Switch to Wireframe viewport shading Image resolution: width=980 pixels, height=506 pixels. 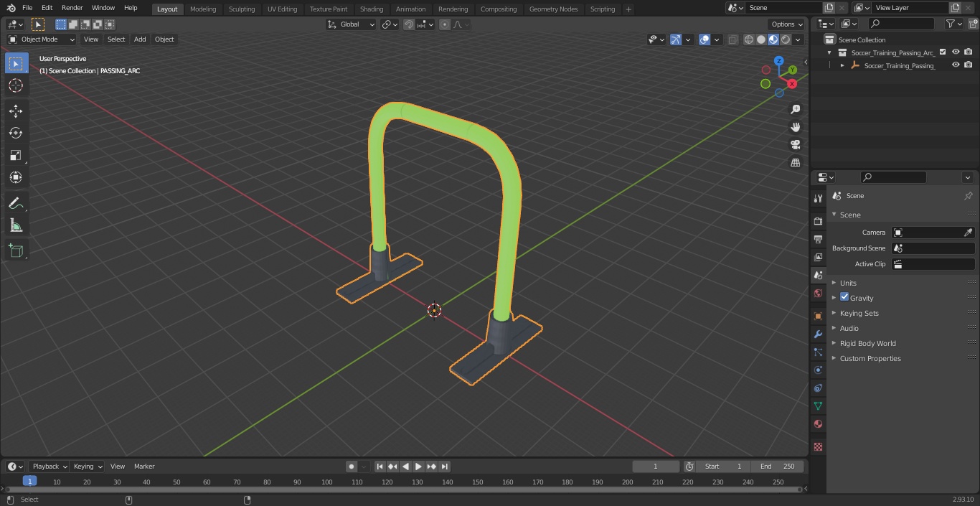[749, 39]
